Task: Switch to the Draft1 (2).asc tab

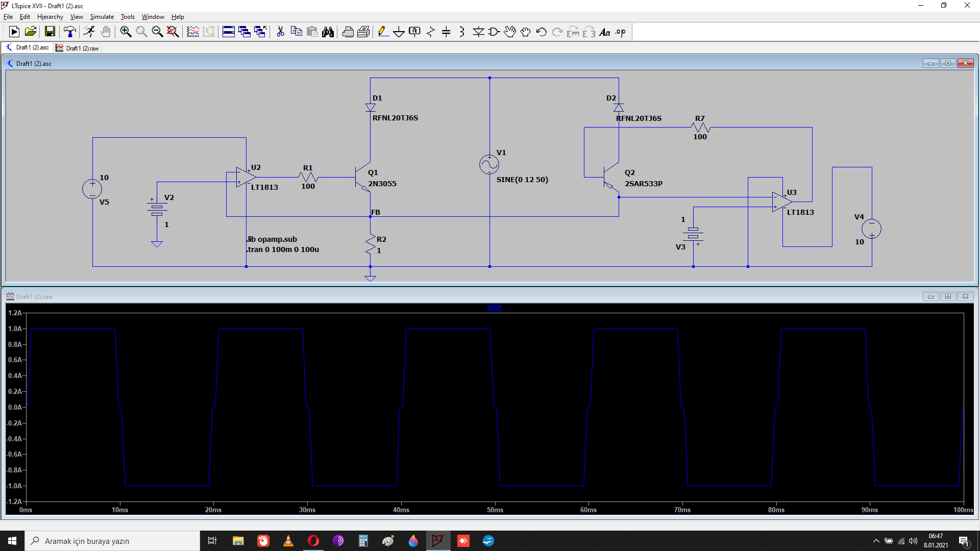Action: (28, 47)
